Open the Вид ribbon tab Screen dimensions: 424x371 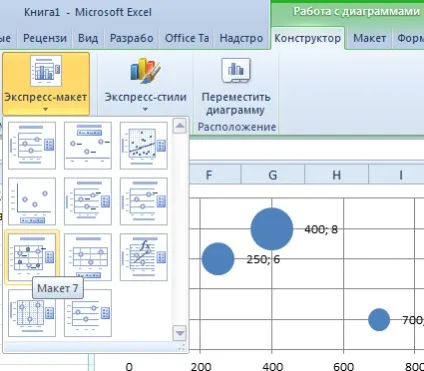pyautogui.click(x=88, y=38)
